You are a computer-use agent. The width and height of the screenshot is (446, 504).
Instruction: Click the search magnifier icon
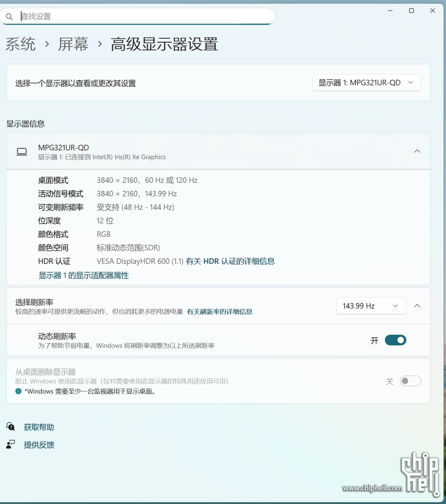click(9, 17)
